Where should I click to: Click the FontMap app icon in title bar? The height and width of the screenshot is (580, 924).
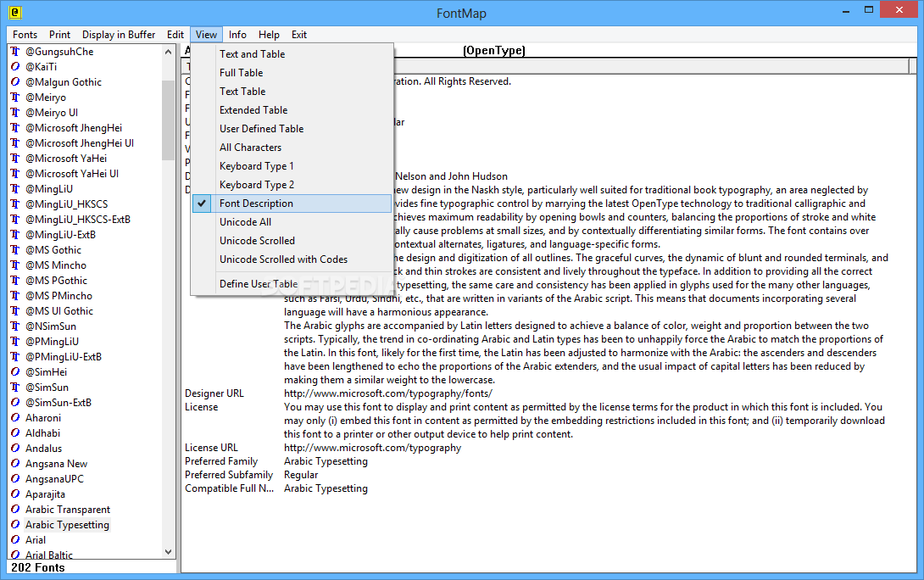pos(15,12)
